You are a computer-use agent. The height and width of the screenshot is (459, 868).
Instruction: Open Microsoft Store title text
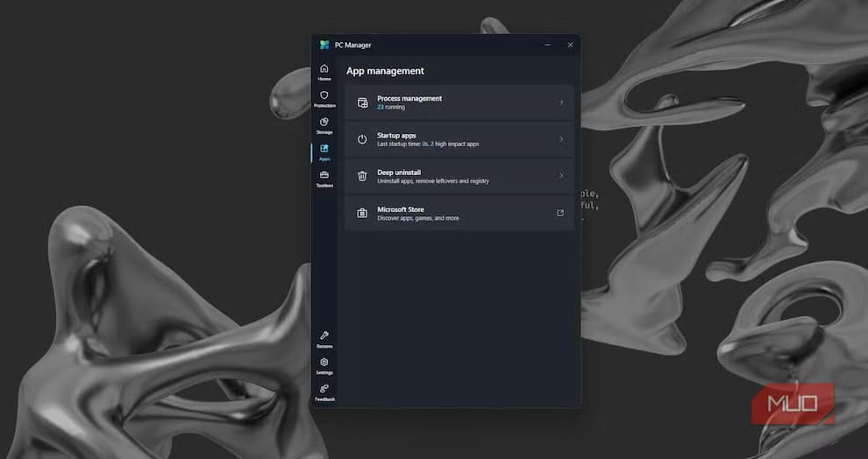pyautogui.click(x=401, y=209)
